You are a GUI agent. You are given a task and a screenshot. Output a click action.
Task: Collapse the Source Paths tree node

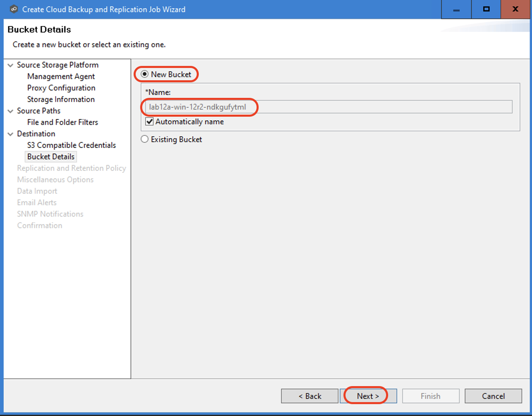(11, 111)
